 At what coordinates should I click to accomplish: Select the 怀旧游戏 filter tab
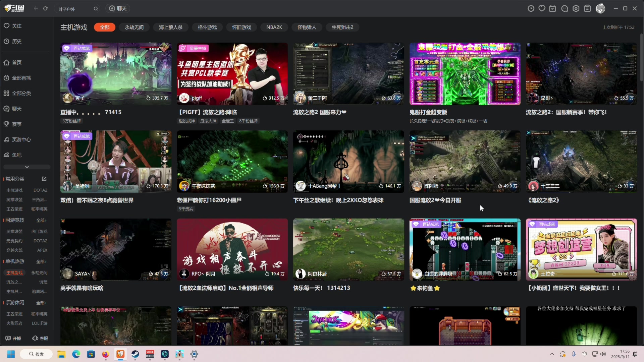pyautogui.click(x=241, y=27)
